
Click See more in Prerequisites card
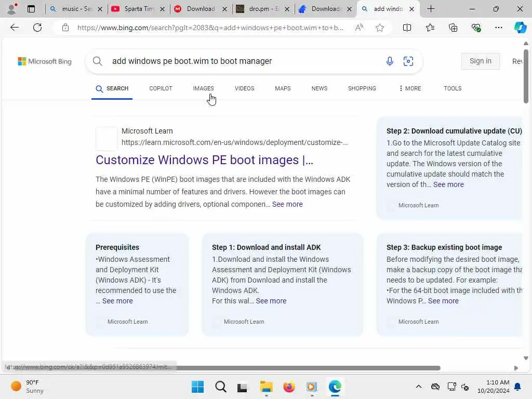click(117, 301)
